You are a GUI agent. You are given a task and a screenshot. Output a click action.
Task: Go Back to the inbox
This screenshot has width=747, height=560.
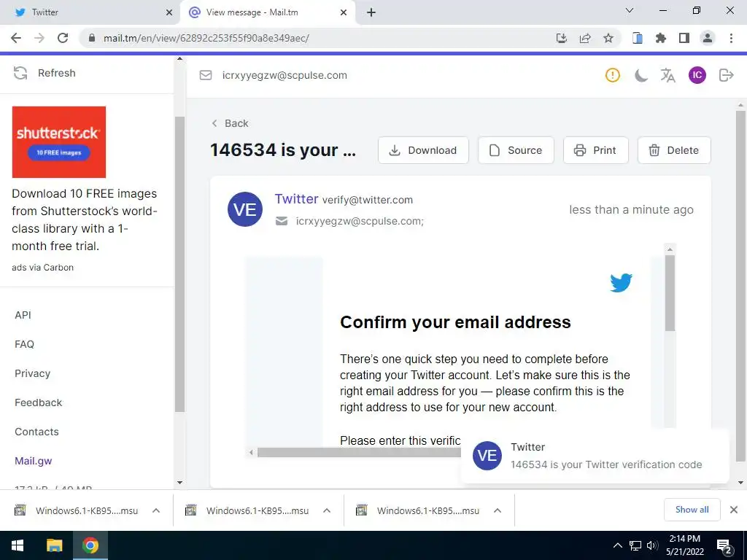tap(230, 123)
